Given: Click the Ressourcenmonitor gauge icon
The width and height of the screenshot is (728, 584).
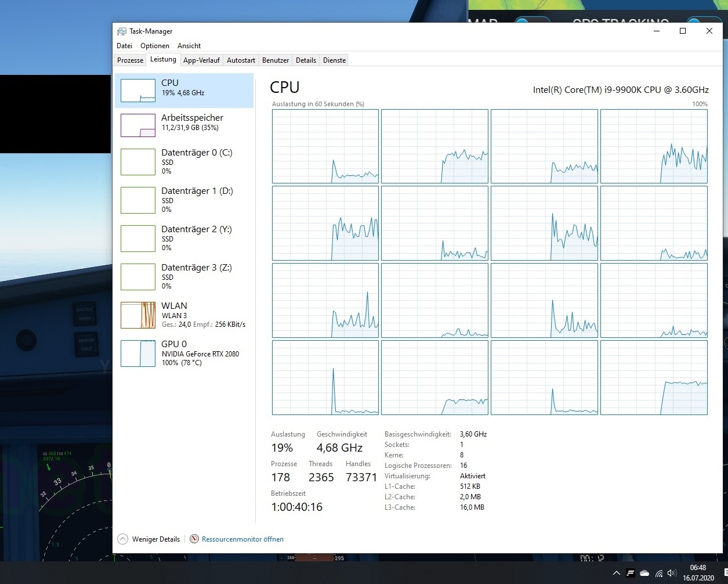Looking at the screenshot, I should point(194,539).
